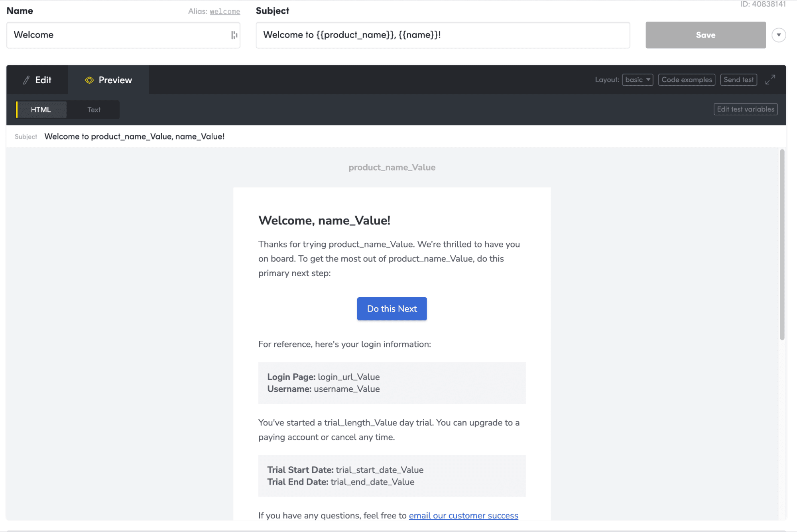
Task: Select the subject preview line 'Welcome to product_name_Value'
Action: (134, 136)
